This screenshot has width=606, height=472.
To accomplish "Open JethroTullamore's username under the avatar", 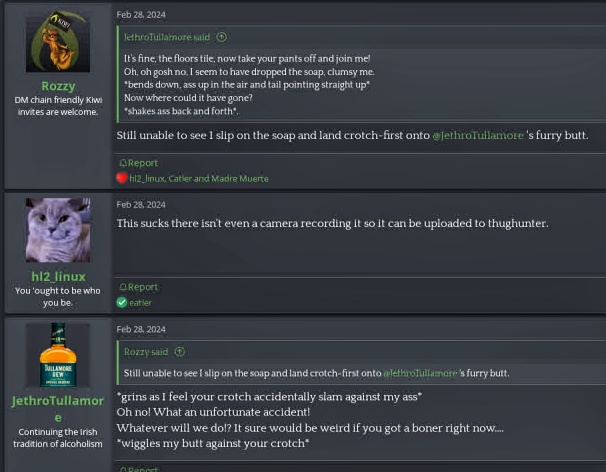I will tap(58, 408).
